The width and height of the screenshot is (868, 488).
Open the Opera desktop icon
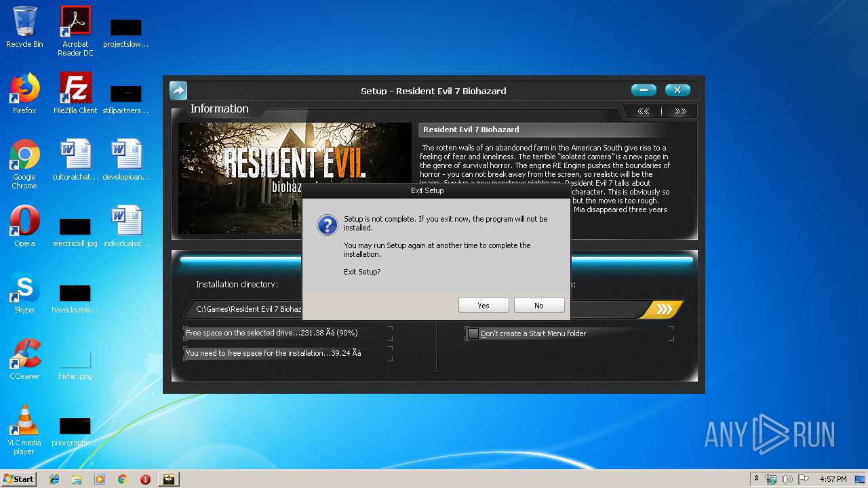24,226
